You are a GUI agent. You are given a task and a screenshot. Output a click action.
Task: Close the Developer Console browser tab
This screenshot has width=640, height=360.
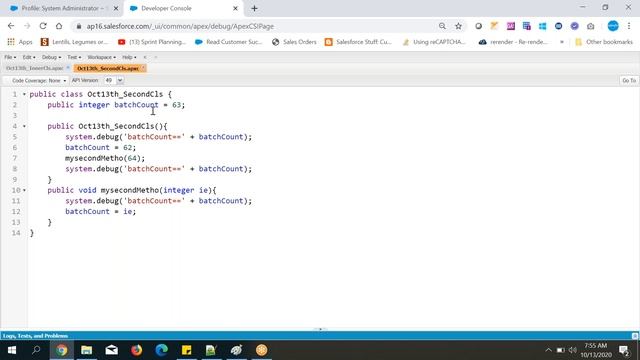click(235, 8)
